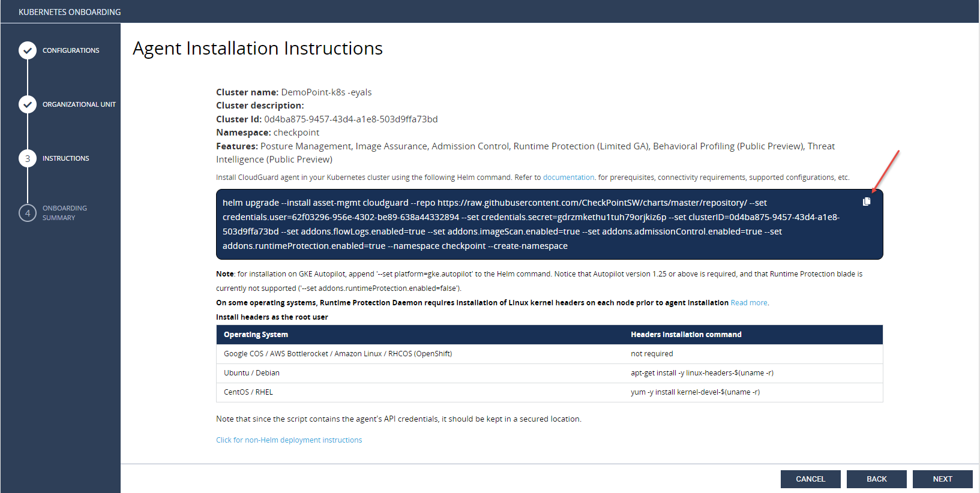Open non-Helm deployment instructions link
The image size is (980, 493).
tap(289, 440)
